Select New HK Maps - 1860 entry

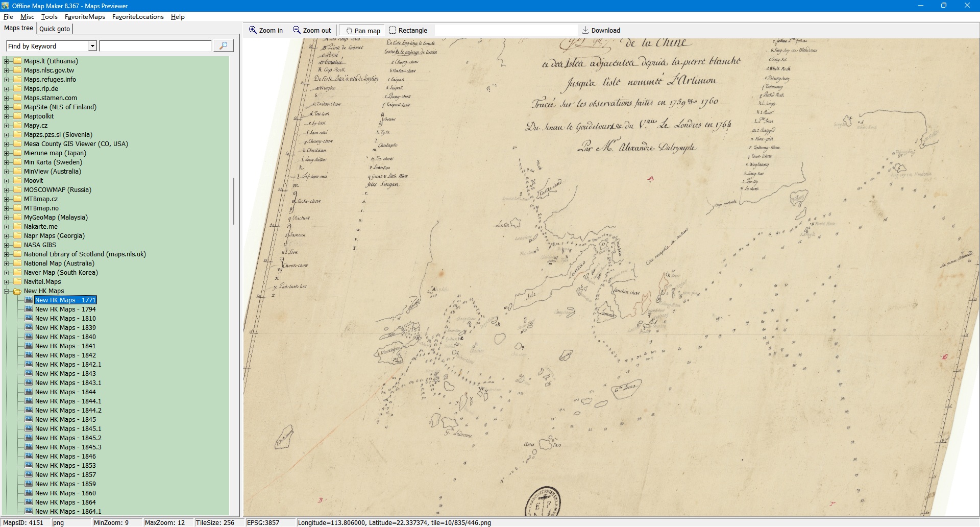pyautogui.click(x=65, y=493)
